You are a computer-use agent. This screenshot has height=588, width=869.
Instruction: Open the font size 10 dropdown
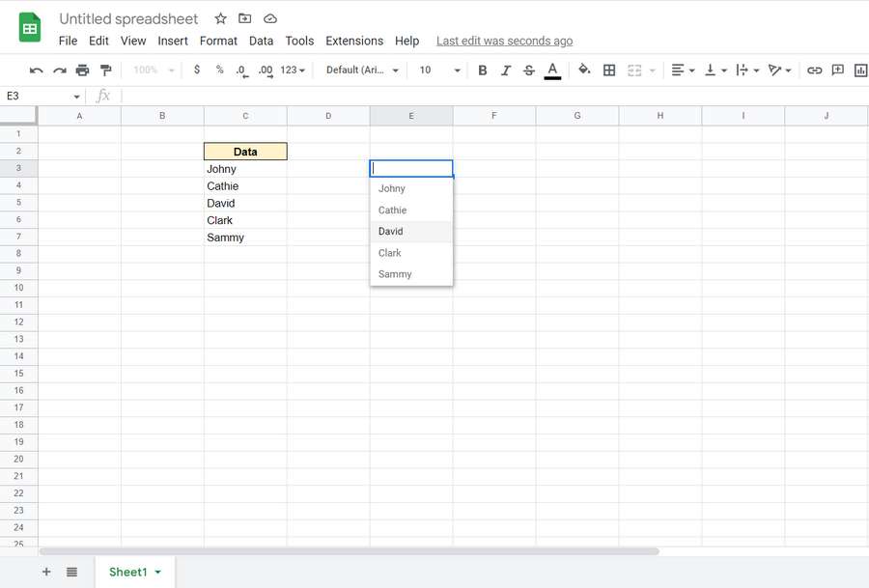click(x=440, y=70)
